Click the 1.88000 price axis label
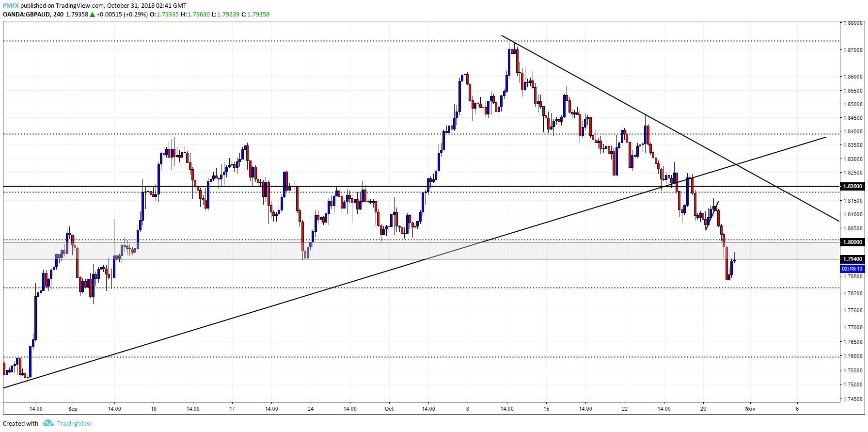 point(853,22)
